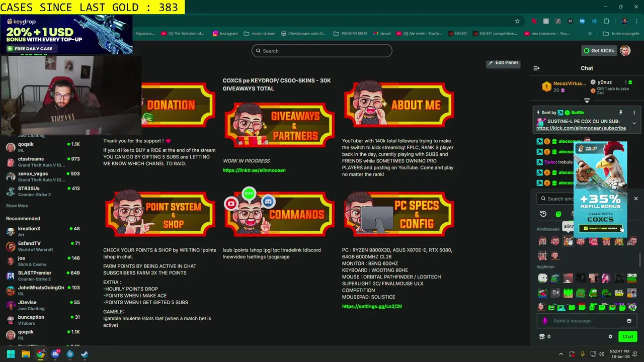Open the points shop store icon
The image size is (644, 362).
(x=542, y=337)
